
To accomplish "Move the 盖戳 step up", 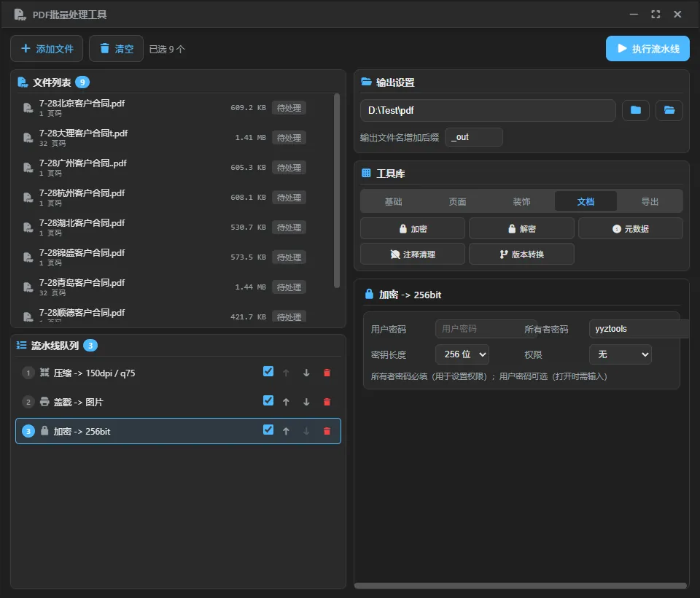I will (286, 402).
